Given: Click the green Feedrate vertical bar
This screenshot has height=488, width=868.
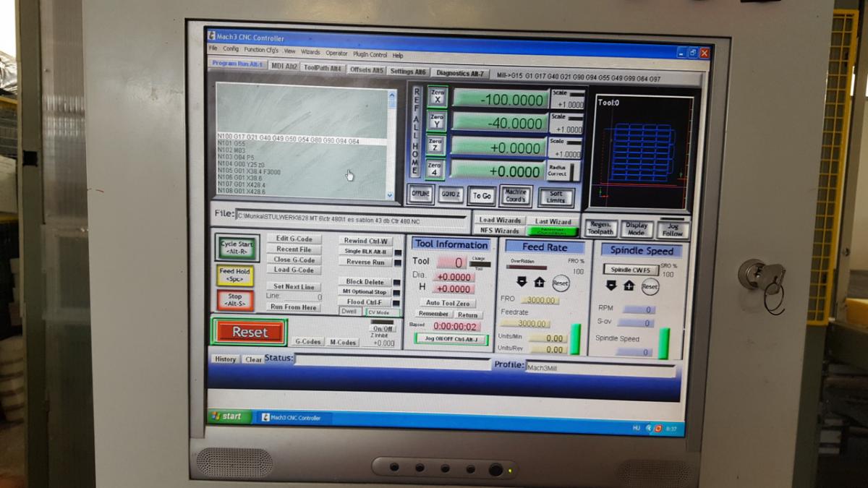Looking at the screenshot, I should click(575, 339).
